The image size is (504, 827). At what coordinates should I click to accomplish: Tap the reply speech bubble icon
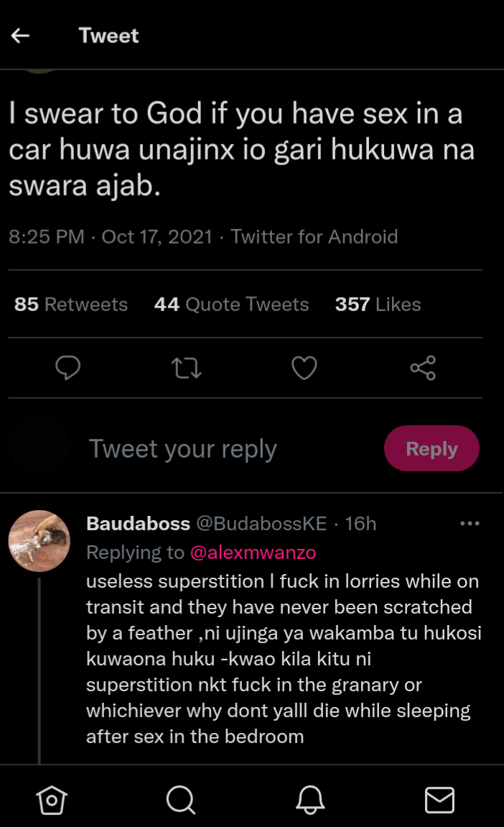coord(67,368)
